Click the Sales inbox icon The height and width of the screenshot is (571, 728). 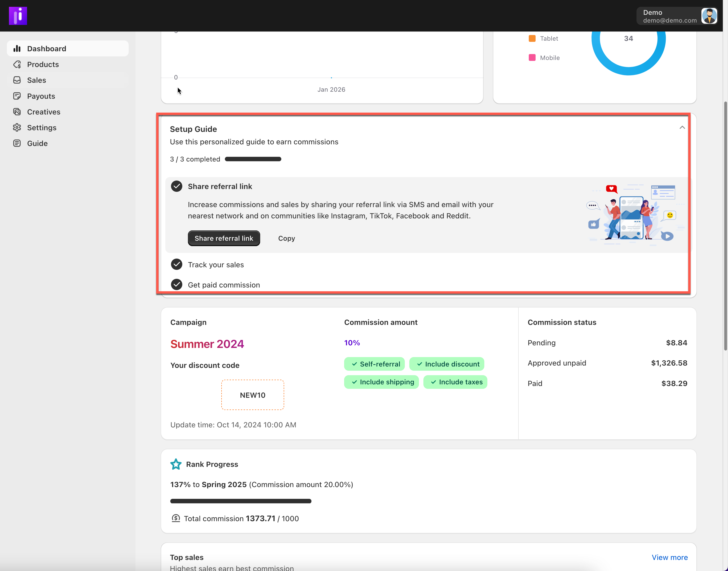17,80
